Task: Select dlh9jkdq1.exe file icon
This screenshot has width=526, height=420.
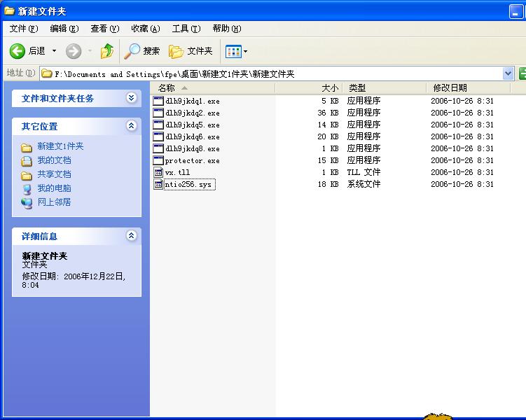Action: [158, 101]
